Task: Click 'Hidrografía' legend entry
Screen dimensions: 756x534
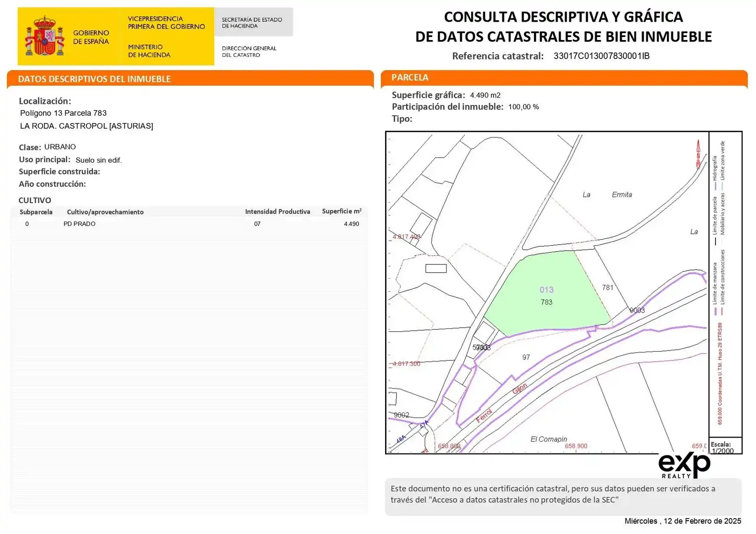Action: [715, 173]
